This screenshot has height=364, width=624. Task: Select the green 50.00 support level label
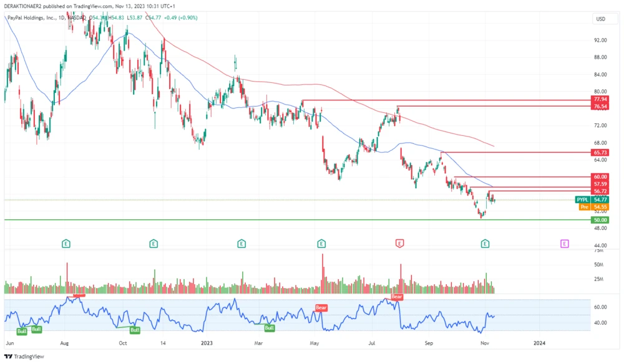[599, 220]
